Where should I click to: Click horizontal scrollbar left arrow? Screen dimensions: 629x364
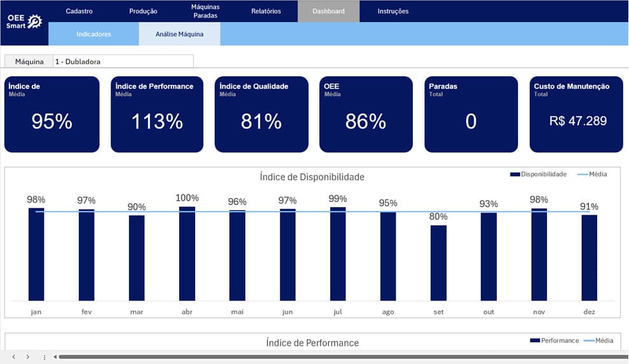pyautogui.click(x=55, y=357)
